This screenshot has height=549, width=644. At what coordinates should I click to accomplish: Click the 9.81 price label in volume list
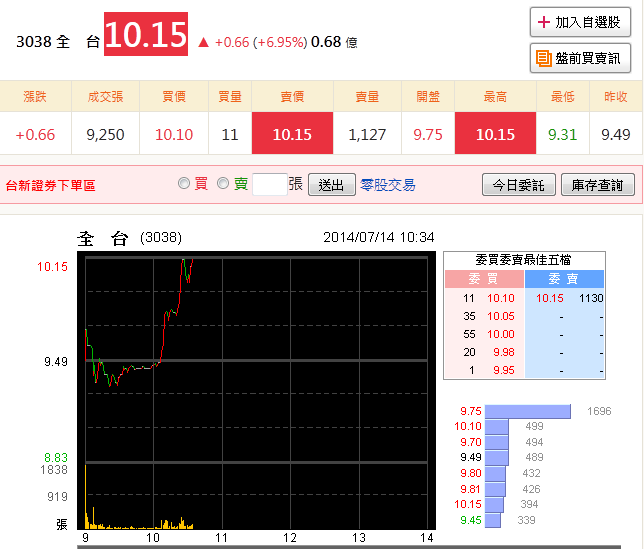click(x=471, y=489)
